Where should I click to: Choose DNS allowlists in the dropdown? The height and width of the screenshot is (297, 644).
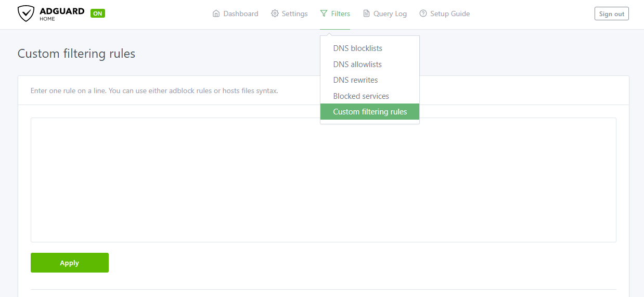357,64
